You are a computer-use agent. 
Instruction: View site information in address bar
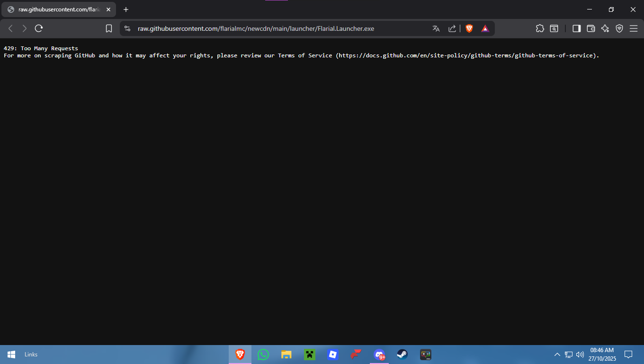click(x=127, y=28)
